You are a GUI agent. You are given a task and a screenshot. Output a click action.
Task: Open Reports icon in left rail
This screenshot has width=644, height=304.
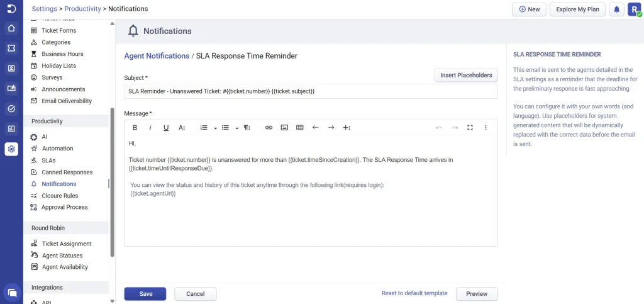point(11,129)
